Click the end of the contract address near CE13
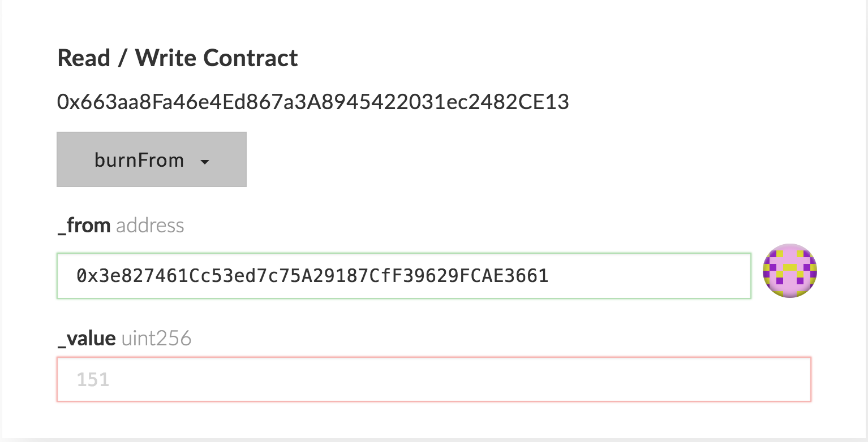868x442 pixels. (x=549, y=102)
